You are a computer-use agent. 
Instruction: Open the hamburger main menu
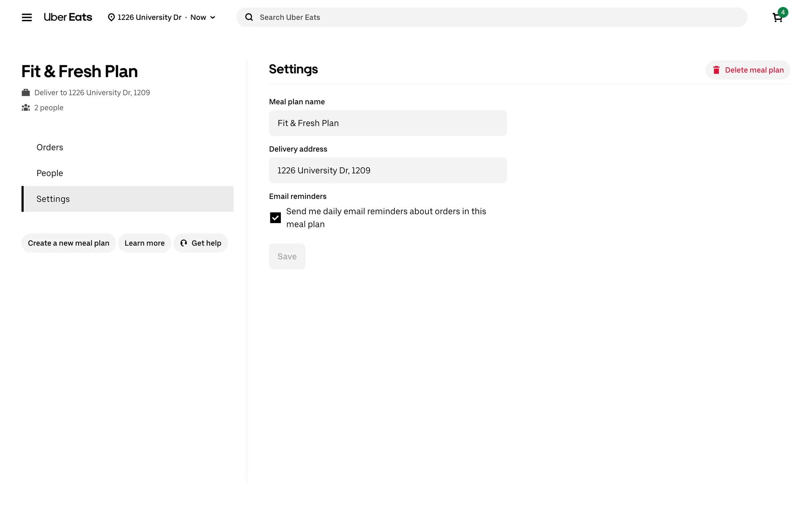point(27,17)
